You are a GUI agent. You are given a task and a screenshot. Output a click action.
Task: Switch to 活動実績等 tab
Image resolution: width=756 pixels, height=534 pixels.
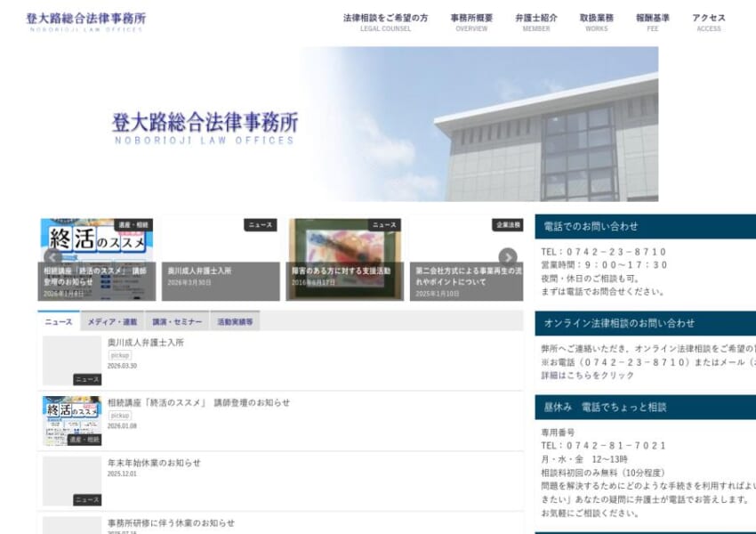[235, 321]
